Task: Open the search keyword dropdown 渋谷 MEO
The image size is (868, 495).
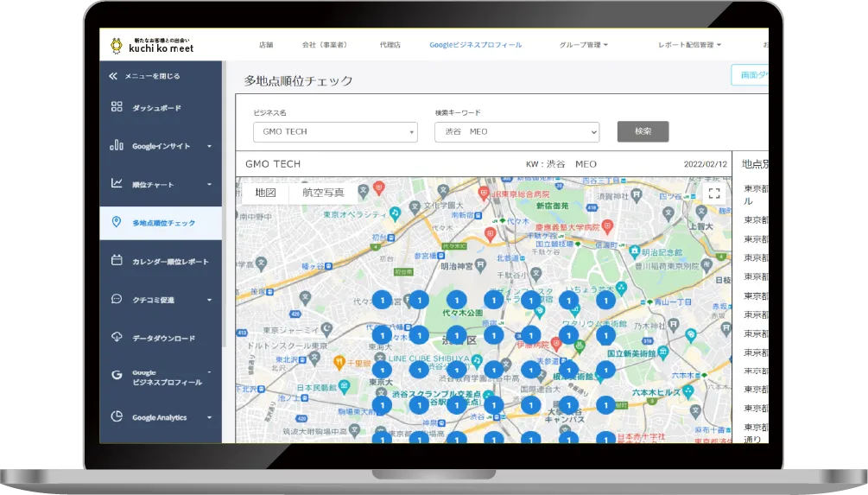Action: (x=516, y=132)
